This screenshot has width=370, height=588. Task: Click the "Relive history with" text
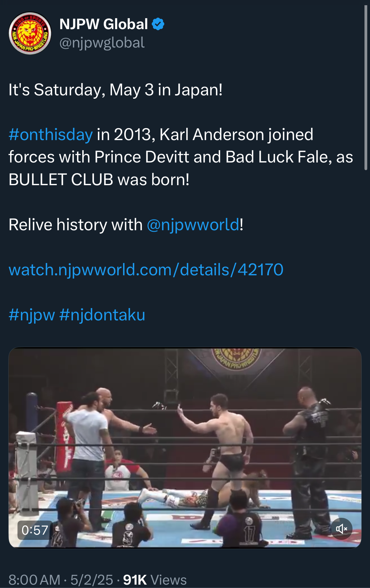click(75, 225)
